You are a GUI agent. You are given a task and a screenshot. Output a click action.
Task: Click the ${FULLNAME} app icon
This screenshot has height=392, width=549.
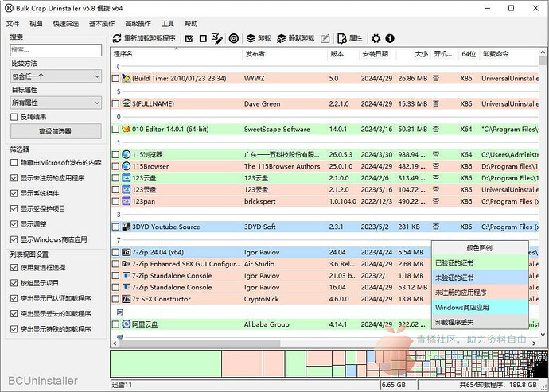pos(126,103)
